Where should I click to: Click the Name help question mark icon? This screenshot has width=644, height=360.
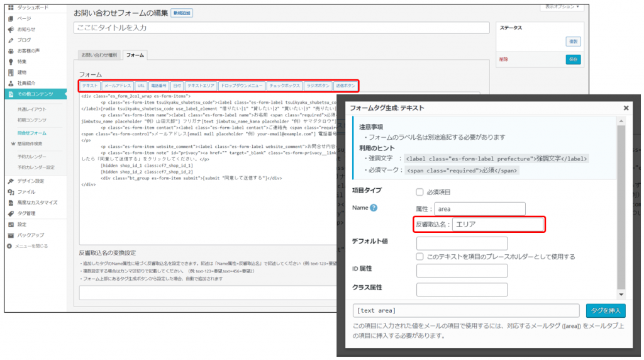coord(374,208)
